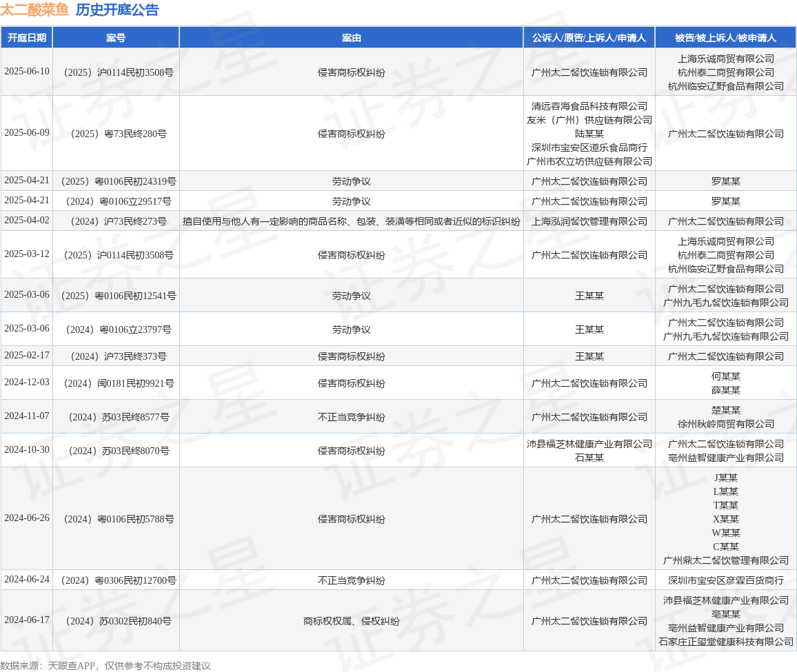Click defendant T某某

pos(725,505)
